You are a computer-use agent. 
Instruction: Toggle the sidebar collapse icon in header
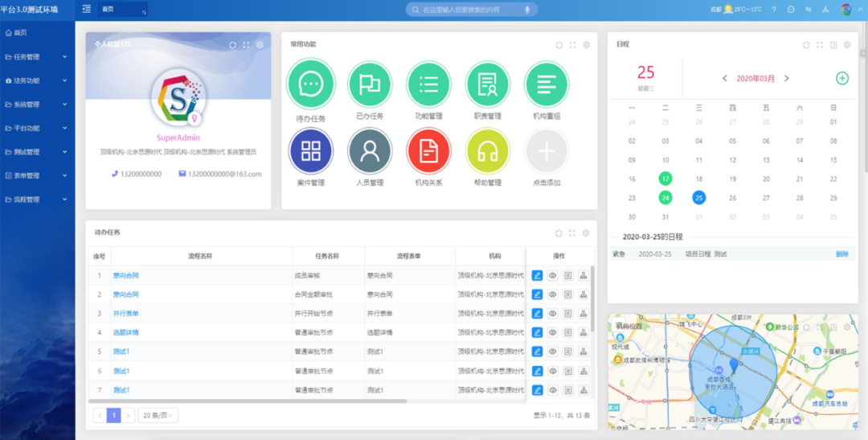[x=86, y=10]
